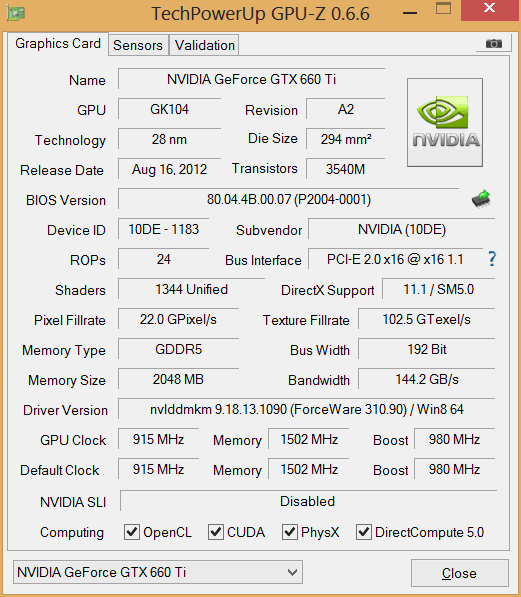This screenshot has height=597, width=521.
Task: Maximize the GPU-Z window
Action: (x=443, y=8)
